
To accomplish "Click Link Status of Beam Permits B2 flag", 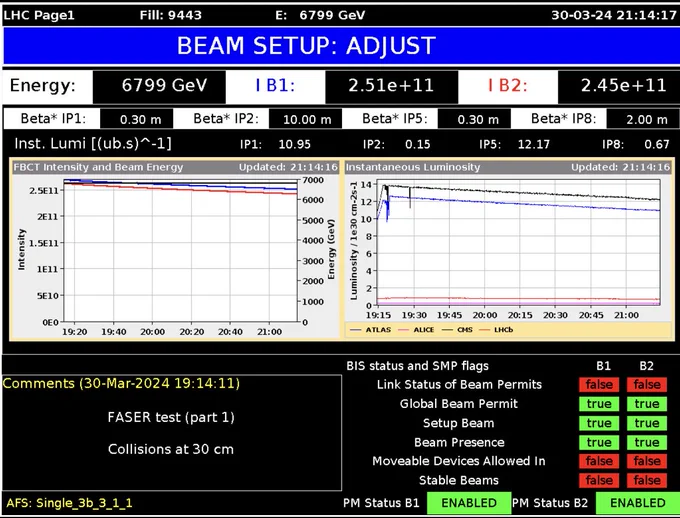I will click(x=647, y=385).
